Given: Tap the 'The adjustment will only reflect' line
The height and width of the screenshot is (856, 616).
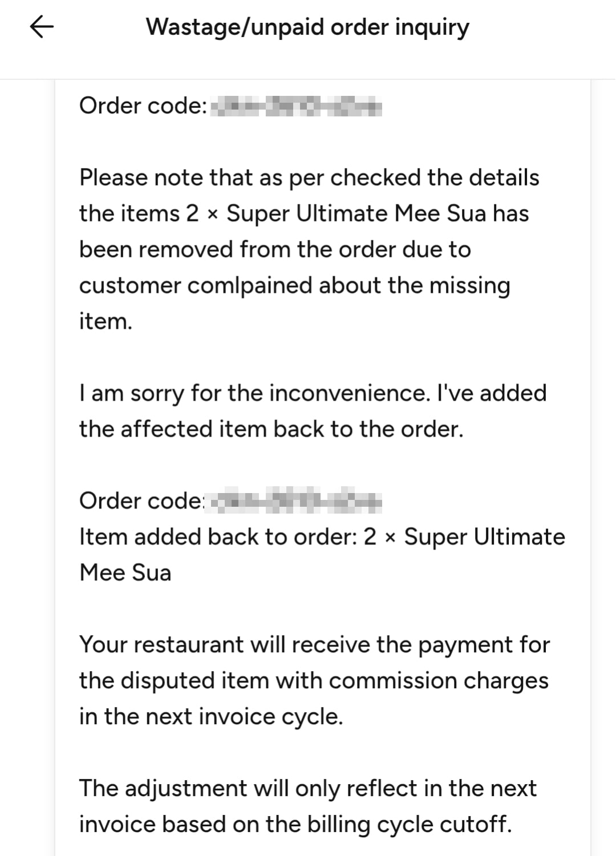Looking at the screenshot, I should pyautogui.click(x=308, y=789).
